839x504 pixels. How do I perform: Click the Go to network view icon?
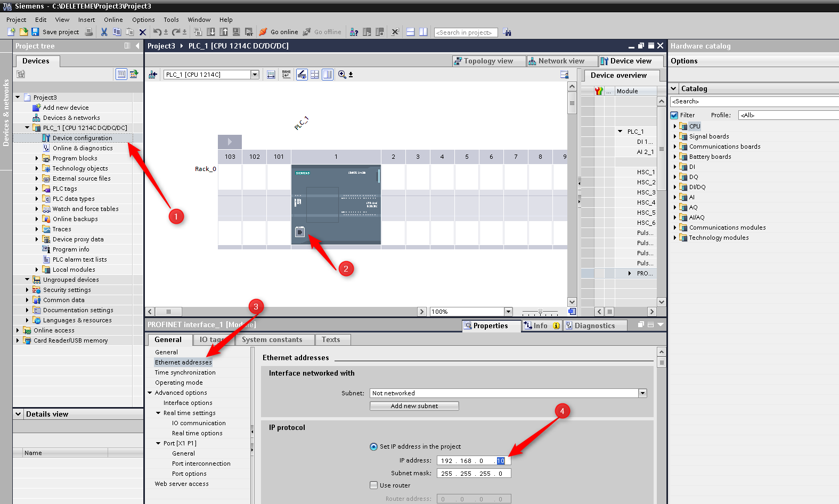153,75
